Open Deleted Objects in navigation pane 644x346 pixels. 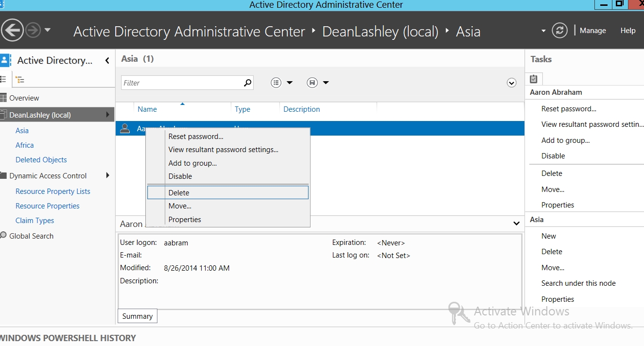(41, 160)
